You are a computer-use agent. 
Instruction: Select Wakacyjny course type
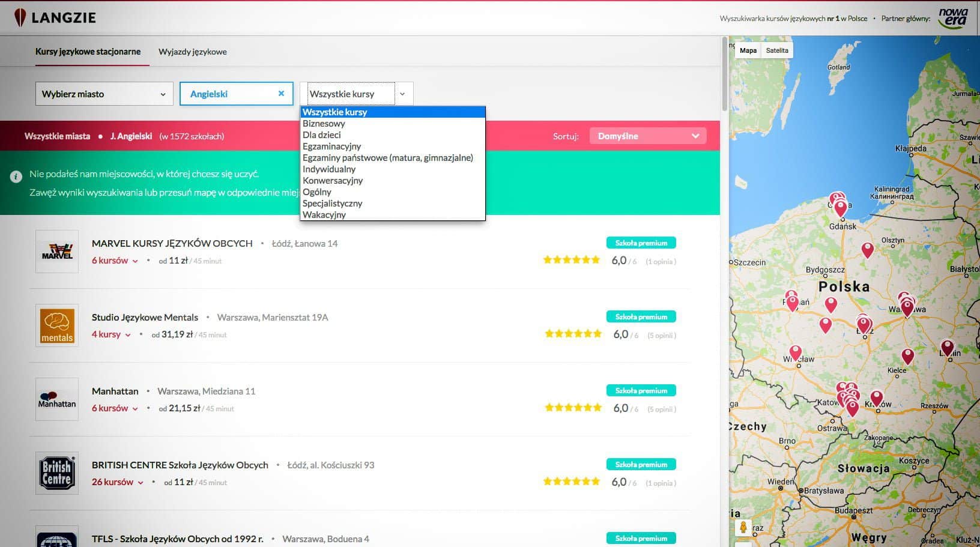(x=393, y=214)
